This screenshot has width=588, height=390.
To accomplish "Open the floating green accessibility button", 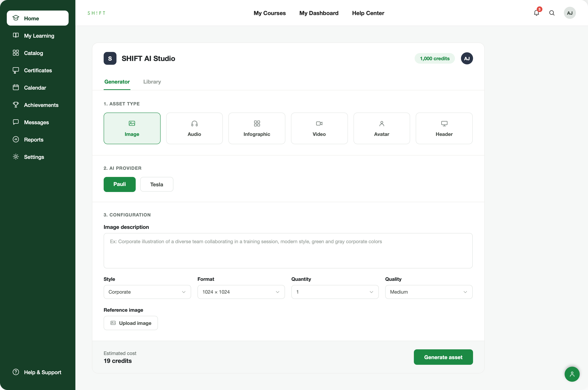I will (x=572, y=374).
